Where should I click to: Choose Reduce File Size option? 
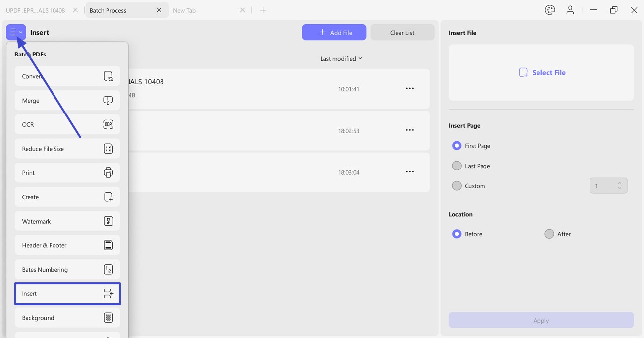pyautogui.click(x=67, y=149)
